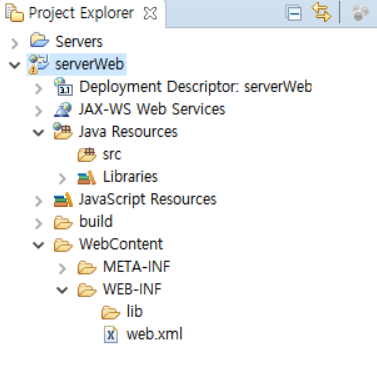Viewport: 377px width, 387px height.
Task: Click the lib folder icon
Action: (111, 312)
